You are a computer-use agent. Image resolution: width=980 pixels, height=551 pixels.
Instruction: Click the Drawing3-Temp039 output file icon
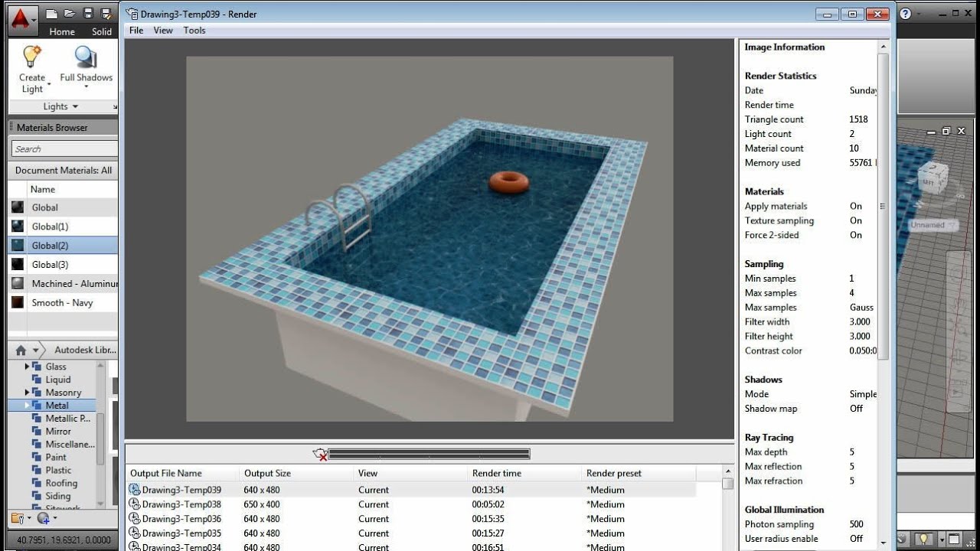coord(135,490)
